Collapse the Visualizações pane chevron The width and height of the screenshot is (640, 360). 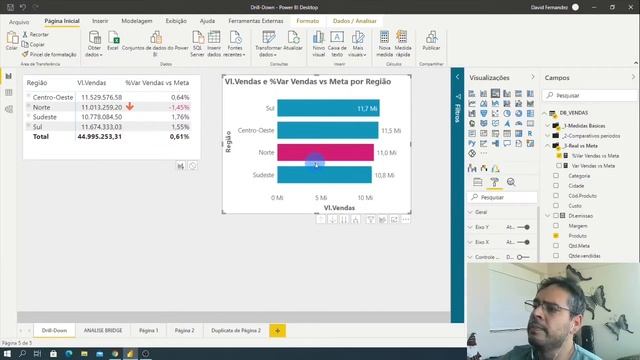pyautogui.click(x=533, y=77)
